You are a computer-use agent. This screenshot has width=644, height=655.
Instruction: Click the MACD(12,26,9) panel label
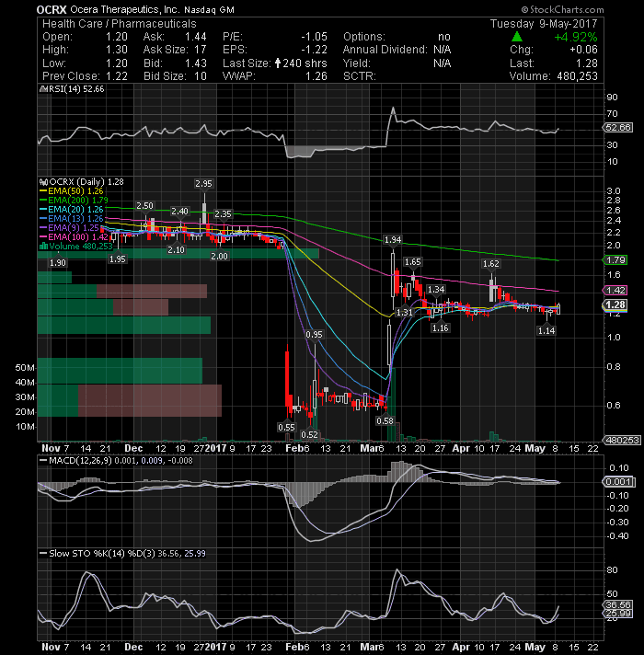[79, 461]
